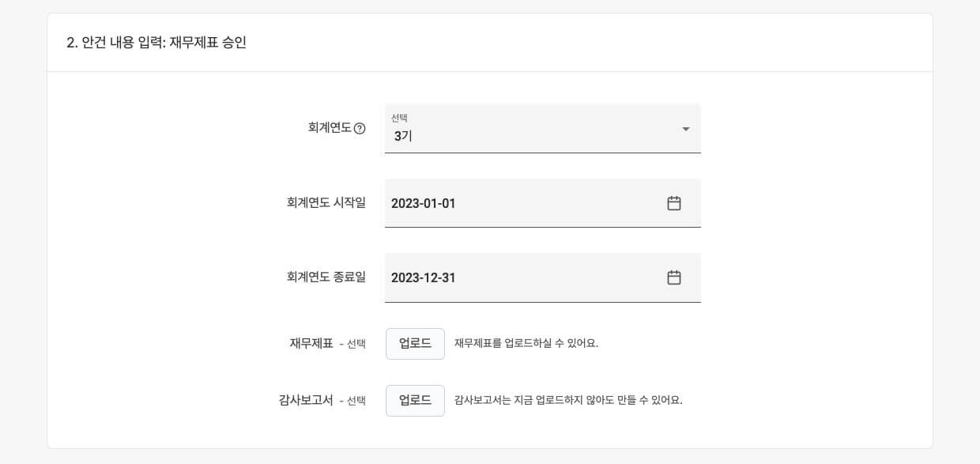Click the 감사보고서 field label
The image size is (980, 464).
click(x=306, y=400)
